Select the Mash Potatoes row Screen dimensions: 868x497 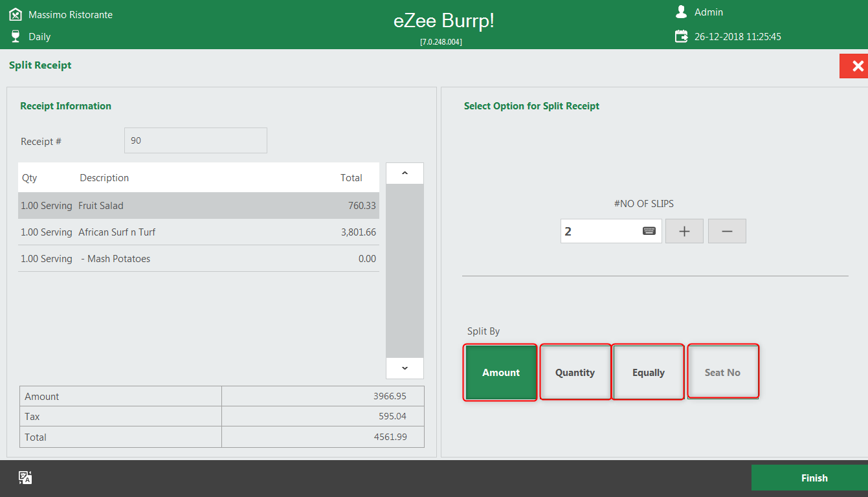click(199, 258)
